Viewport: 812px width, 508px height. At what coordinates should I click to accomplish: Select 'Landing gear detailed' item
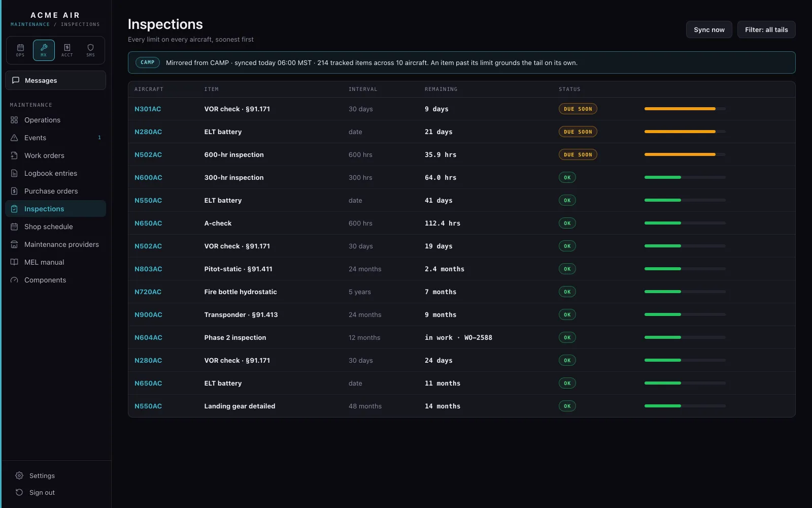(240, 406)
